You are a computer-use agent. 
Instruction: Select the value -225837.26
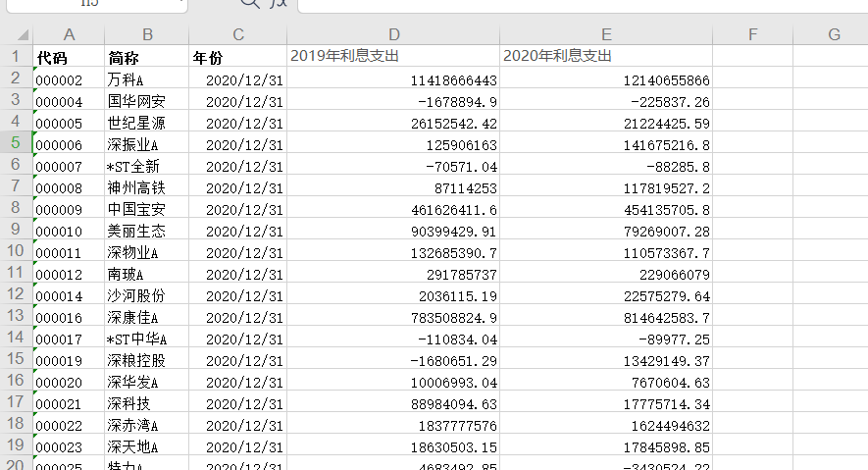pyautogui.click(x=606, y=99)
